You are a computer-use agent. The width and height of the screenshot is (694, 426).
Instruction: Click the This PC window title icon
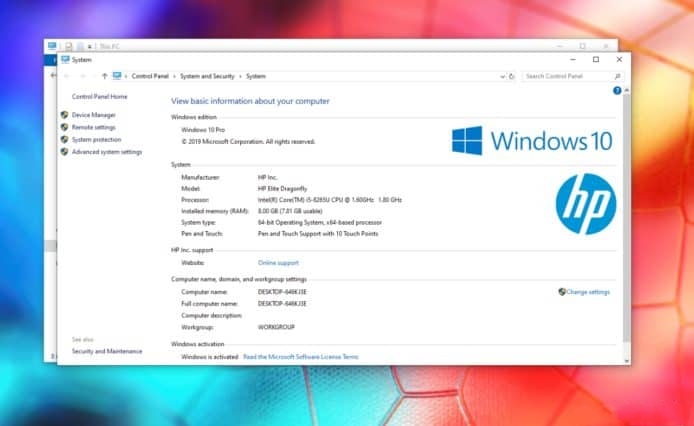[52, 46]
